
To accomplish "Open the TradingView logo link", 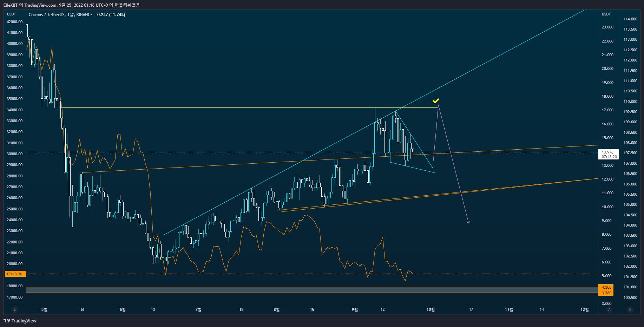I will coord(20,321).
